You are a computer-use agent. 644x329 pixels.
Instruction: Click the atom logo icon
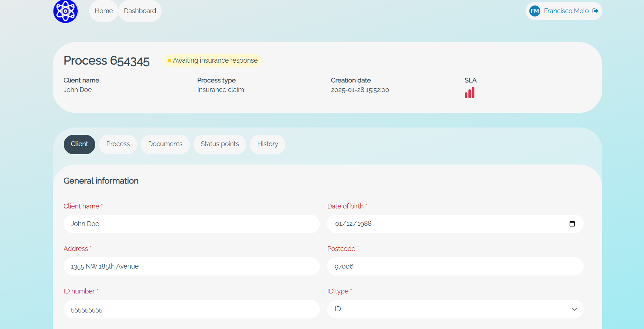point(65,11)
